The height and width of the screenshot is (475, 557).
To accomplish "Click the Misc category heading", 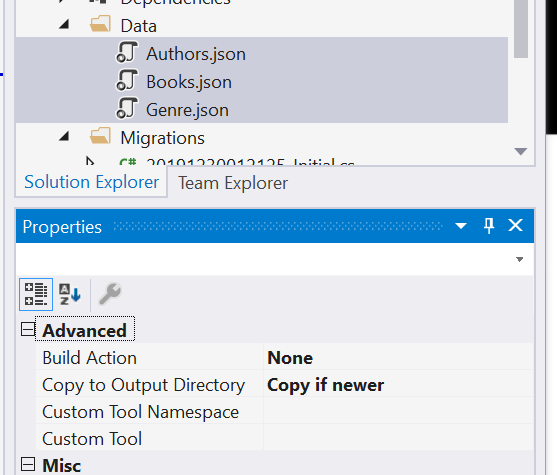I will coord(61,465).
